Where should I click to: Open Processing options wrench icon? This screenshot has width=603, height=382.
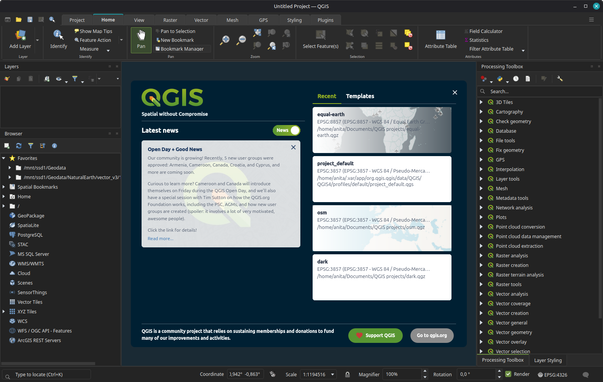coord(560,78)
